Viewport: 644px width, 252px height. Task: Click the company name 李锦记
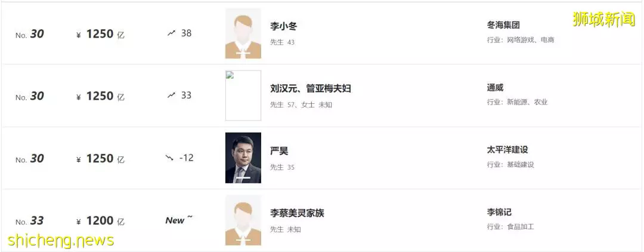[x=499, y=212]
